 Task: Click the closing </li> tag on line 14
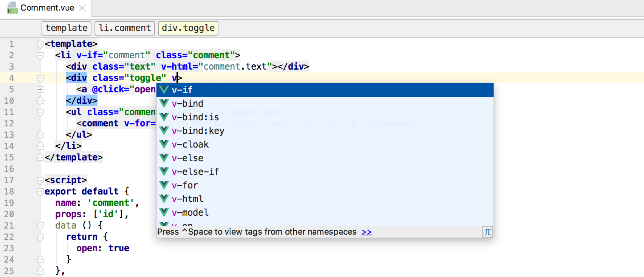coord(68,146)
